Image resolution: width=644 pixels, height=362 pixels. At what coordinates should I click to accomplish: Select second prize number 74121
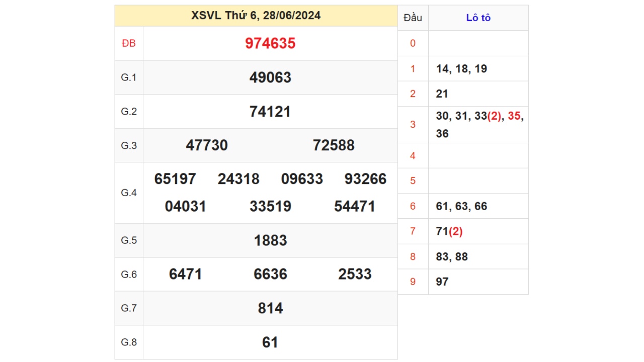270,112
